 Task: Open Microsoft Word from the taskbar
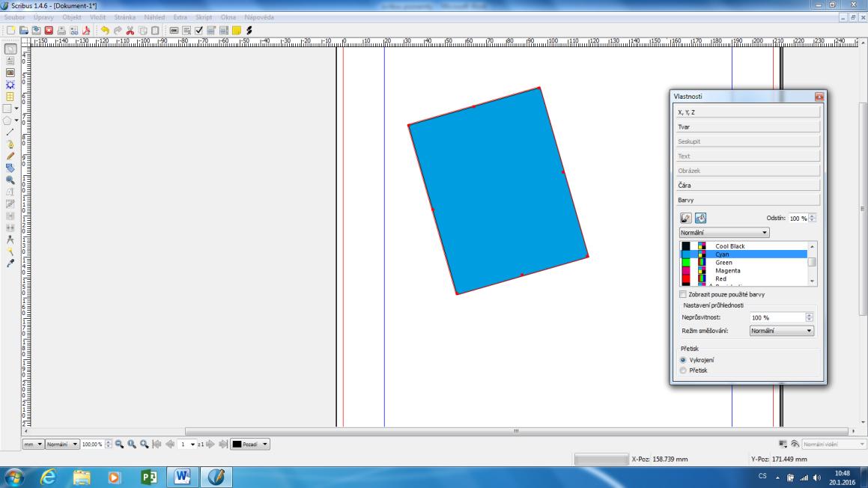[x=182, y=477]
